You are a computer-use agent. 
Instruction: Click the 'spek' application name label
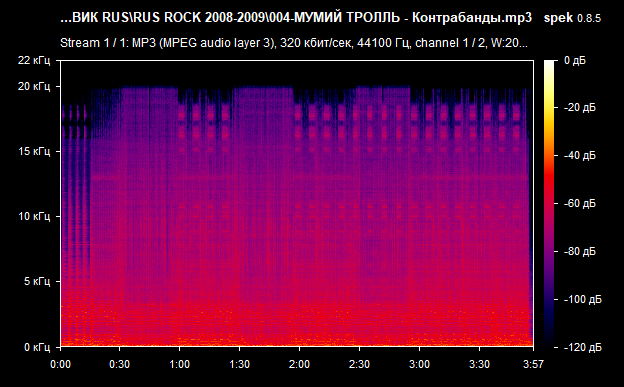click(558, 18)
